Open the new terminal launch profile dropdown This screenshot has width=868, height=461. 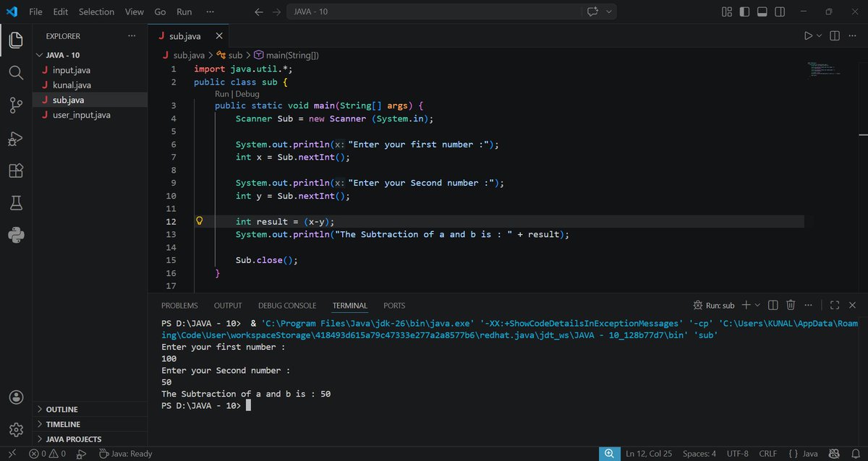(x=757, y=305)
